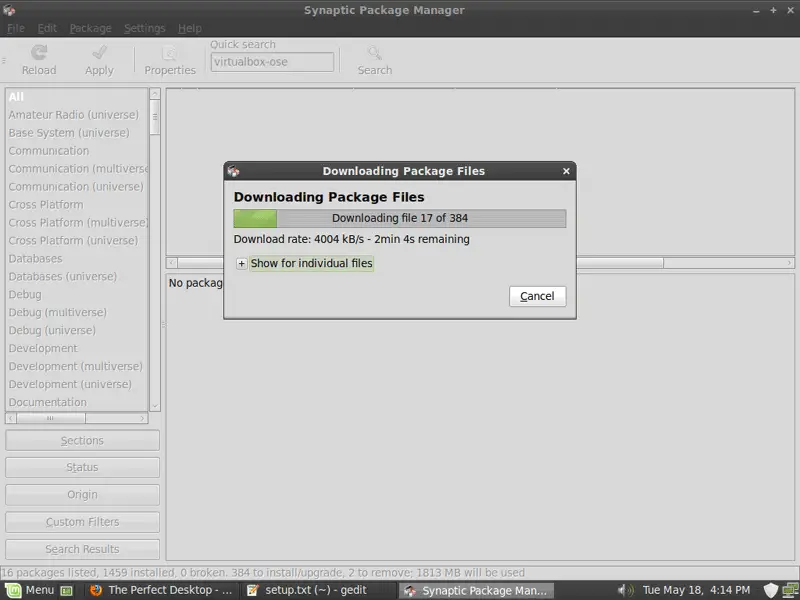This screenshot has width=800, height=600.
Task: Click the Synaptic Package Manager taskbar entry
Action: click(x=476, y=590)
